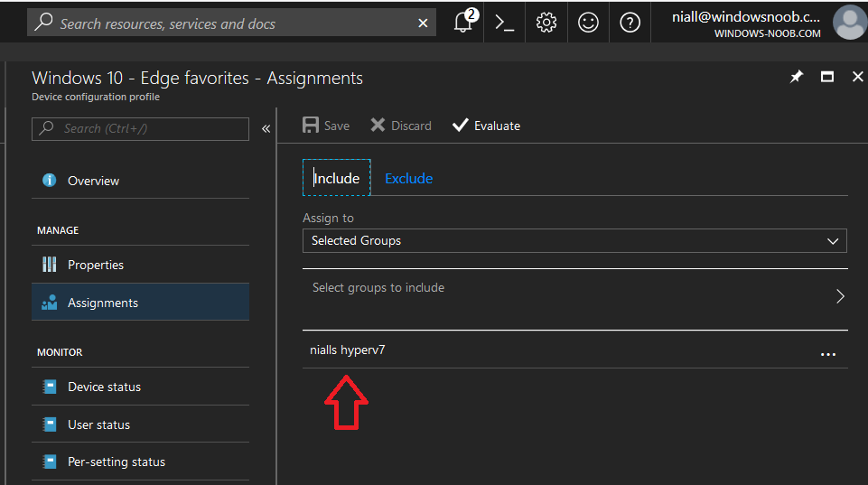Select the nialls hyperv7 group row
Image resolution: width=868 pixels, height=485 pixels.
point(575,350)
